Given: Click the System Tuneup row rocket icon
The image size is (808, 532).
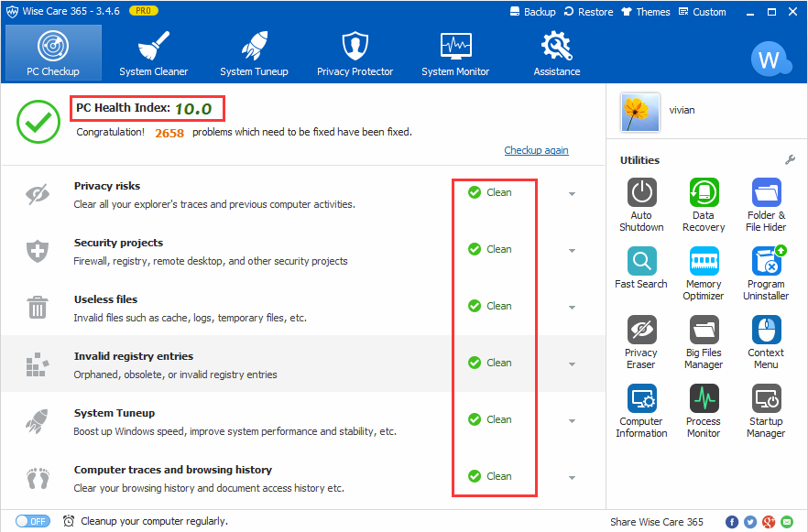Looking at the screenshot, I should point(37,421).
